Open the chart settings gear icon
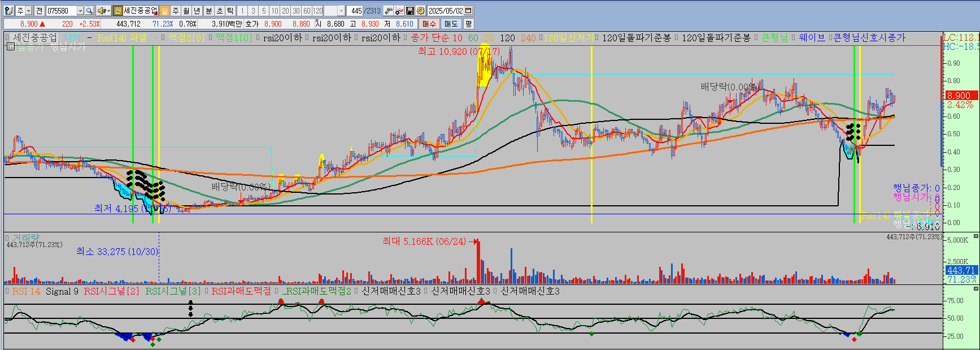Viewport: 980px width, 350px height. click(420, 11)
